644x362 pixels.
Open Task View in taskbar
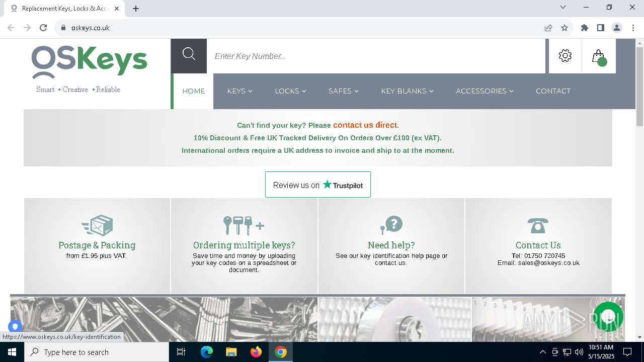click(x=181, y=352)
